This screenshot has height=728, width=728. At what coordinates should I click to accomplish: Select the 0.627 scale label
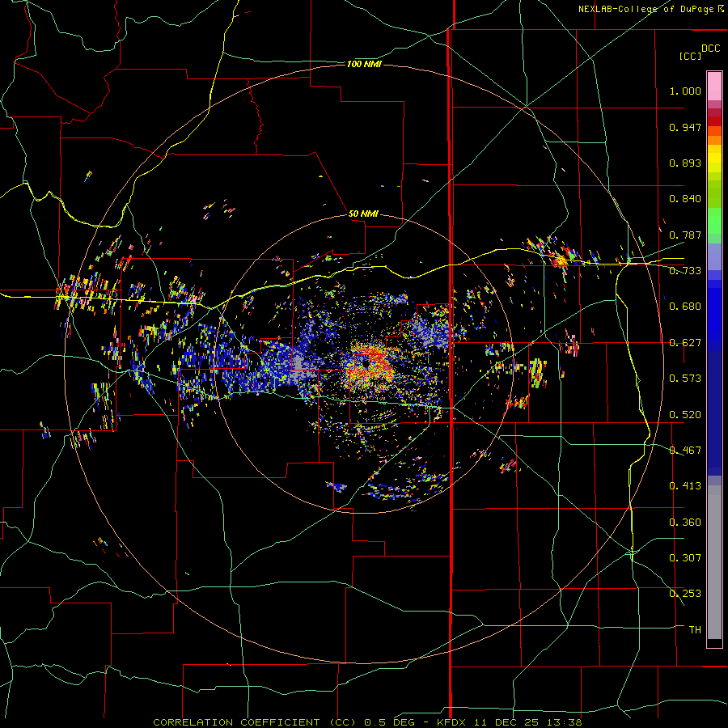click(x=685, y=343)
